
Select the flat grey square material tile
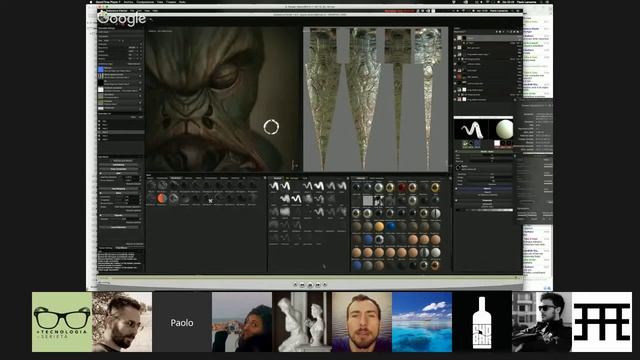[x=368, y=200]
